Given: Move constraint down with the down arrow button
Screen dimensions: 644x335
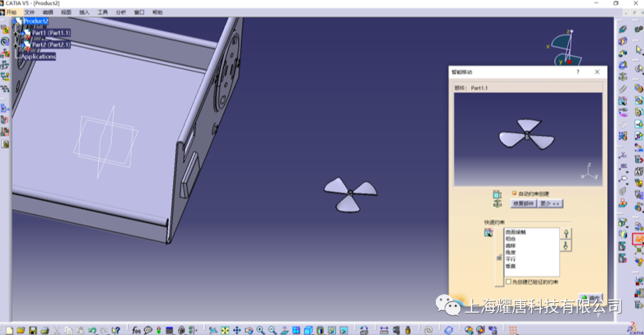Looking at the screenshot, I should tap(566, 246).
